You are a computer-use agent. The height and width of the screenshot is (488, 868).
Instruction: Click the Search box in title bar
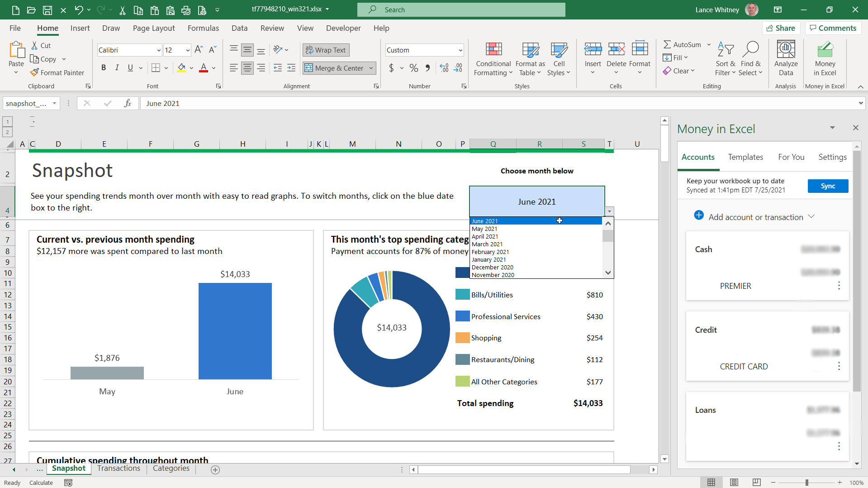461,10
